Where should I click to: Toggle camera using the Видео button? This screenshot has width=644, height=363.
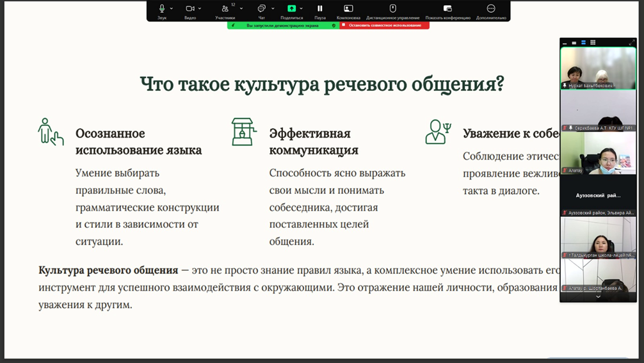(190, 9)
